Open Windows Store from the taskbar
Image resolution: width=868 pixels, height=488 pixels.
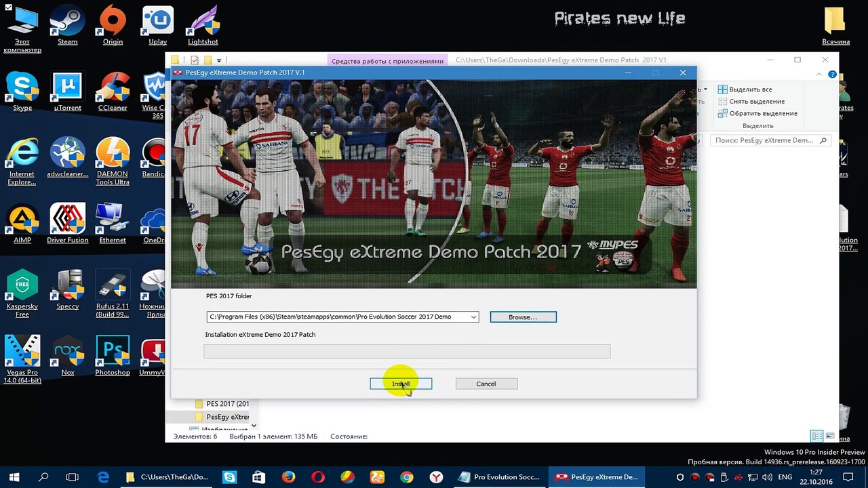(x=259, y=477)
